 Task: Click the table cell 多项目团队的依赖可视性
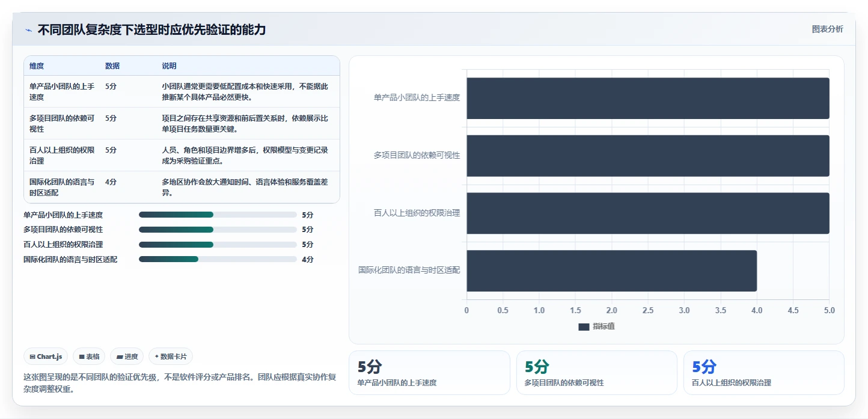pyautogui.click(x=62, y=124)
